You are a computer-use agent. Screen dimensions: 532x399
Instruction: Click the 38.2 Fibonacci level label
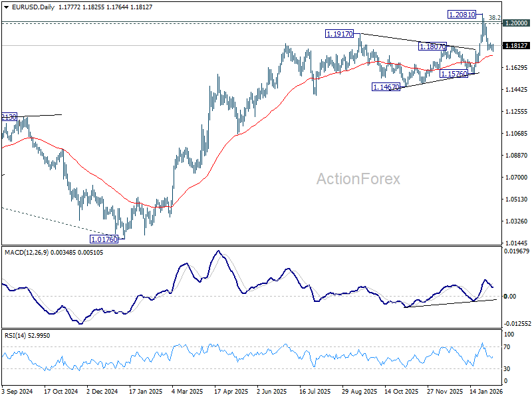494,18
